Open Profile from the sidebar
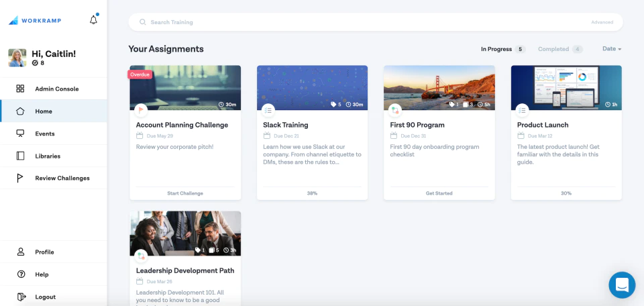 (54, 252)
